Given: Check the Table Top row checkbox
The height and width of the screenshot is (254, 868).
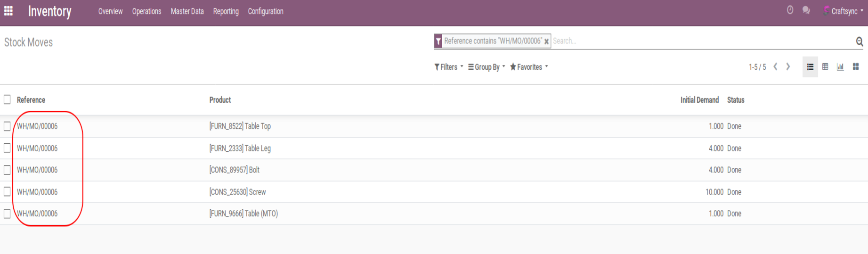Looking at the screenshot, I should [7, 126].
